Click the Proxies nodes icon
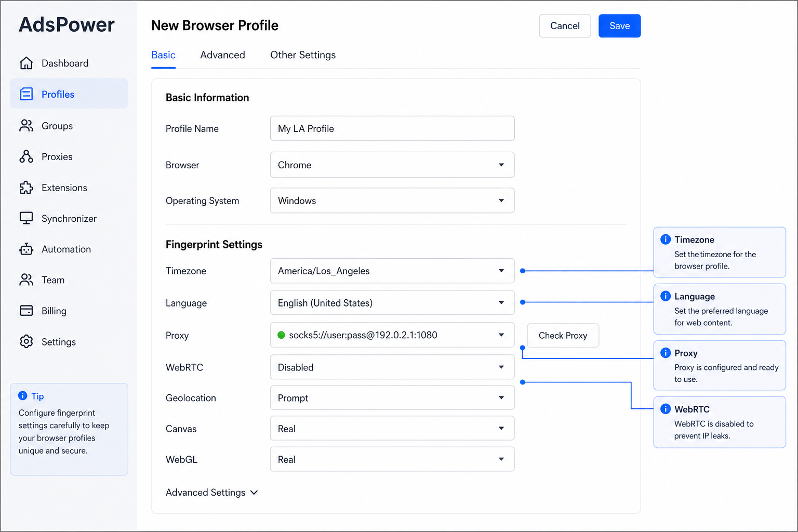Image resolution: width=798 pixels, height=532 pixels. pyautogui.click(x=26, y=156)
